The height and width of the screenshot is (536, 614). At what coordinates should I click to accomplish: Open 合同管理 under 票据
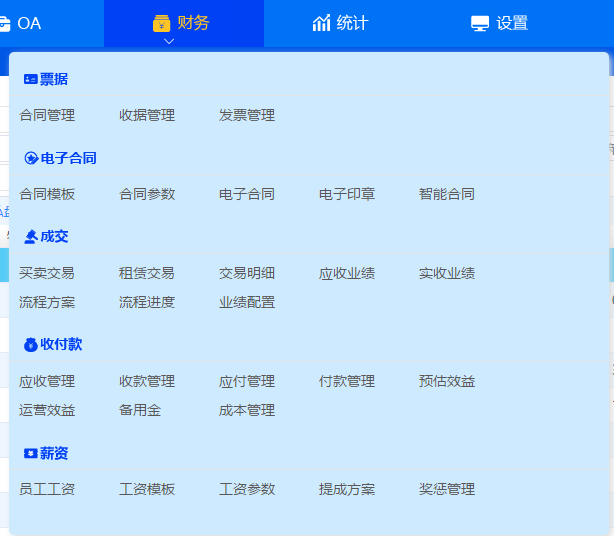(x=47, y=115)
